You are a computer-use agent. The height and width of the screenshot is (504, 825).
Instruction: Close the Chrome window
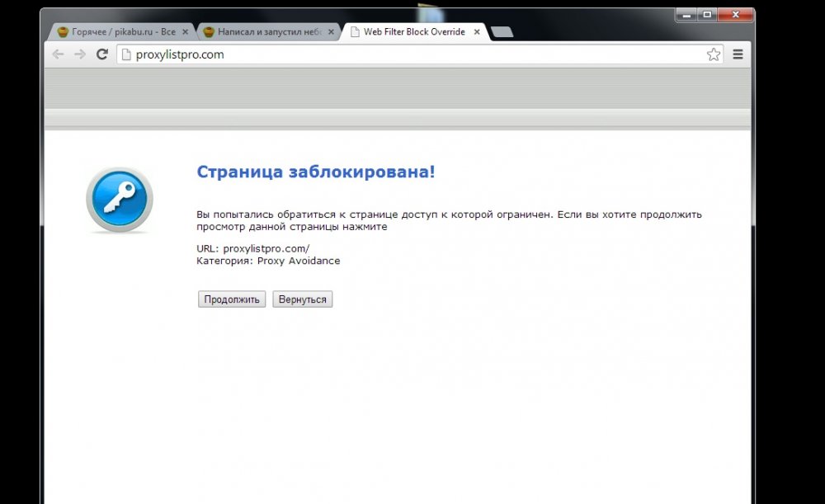pyautogui.click(x=736, y=15)
